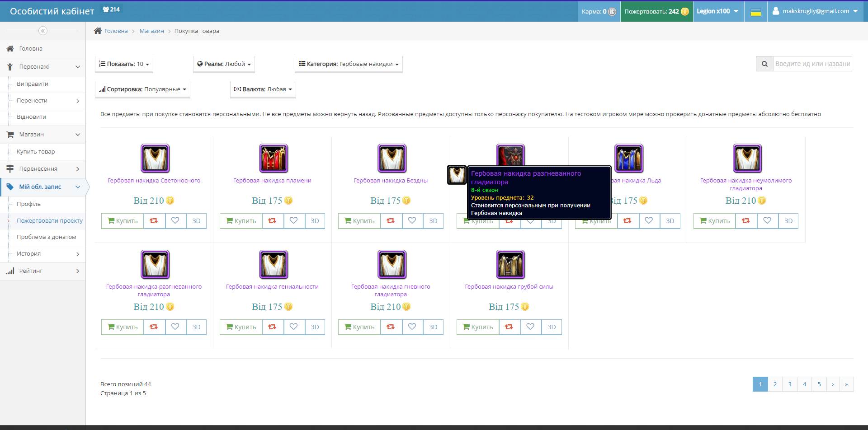Screen dimensions: 868x430
Task: Click the home icon in breadcrumb
Action: (x=98, y=31)
